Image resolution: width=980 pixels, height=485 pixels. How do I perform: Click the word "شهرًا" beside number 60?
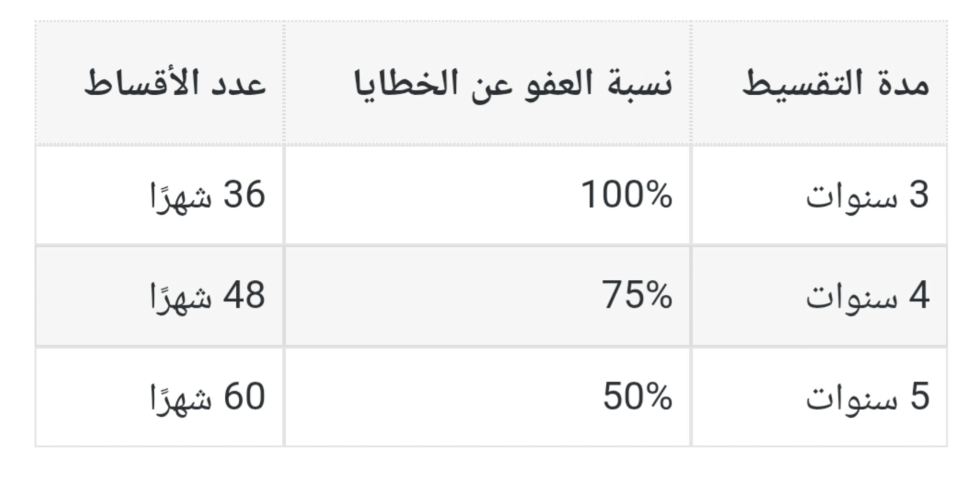(x=181, y=398)
